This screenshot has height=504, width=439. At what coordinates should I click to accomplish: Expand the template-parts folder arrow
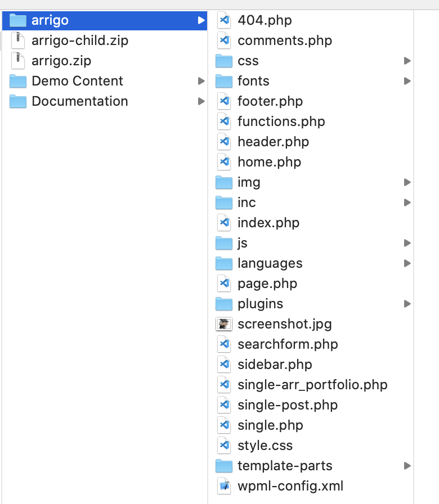pyautogui.click(x=407, y=466)
